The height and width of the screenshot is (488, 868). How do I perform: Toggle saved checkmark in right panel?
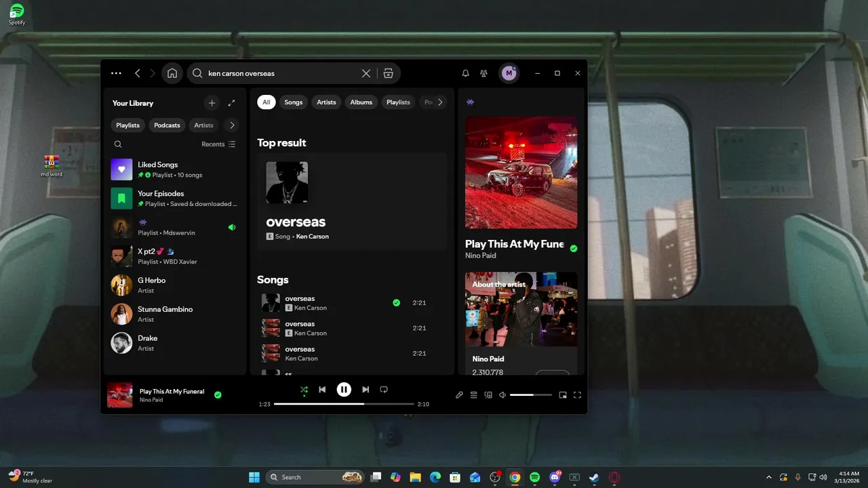574,249
